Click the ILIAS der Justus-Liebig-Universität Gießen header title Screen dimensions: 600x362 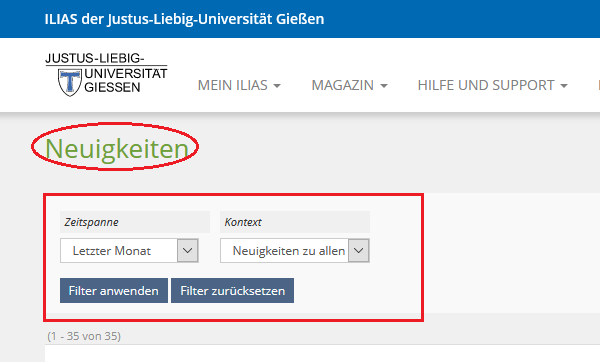point(184,19)
